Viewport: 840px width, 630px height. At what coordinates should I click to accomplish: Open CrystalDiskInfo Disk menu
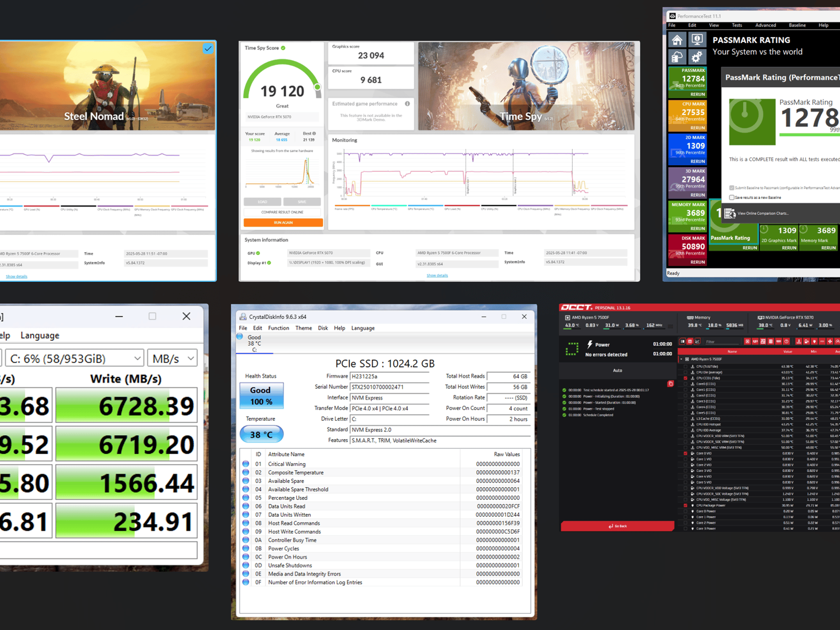point(323,328)
